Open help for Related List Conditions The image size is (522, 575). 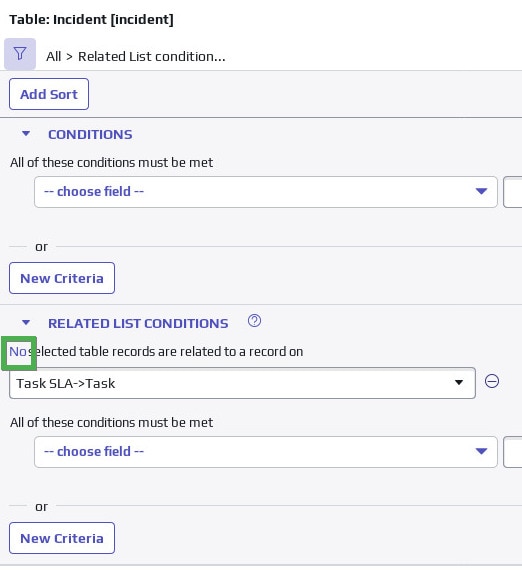(254, 321)
